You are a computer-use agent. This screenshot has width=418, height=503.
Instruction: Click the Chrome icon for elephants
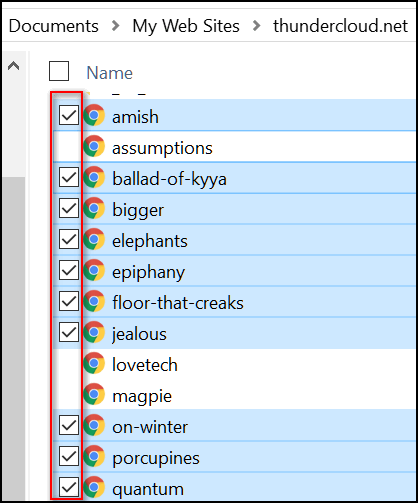click(94, 239)
